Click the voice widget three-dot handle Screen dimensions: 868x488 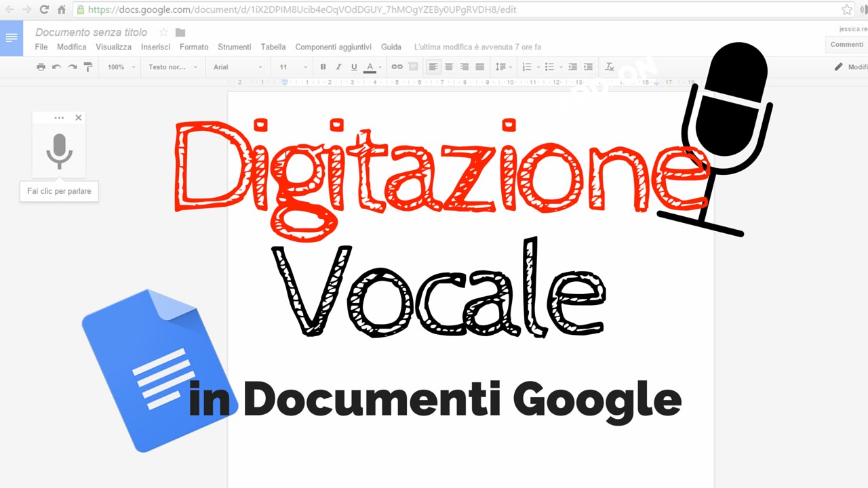pos(59,118)
